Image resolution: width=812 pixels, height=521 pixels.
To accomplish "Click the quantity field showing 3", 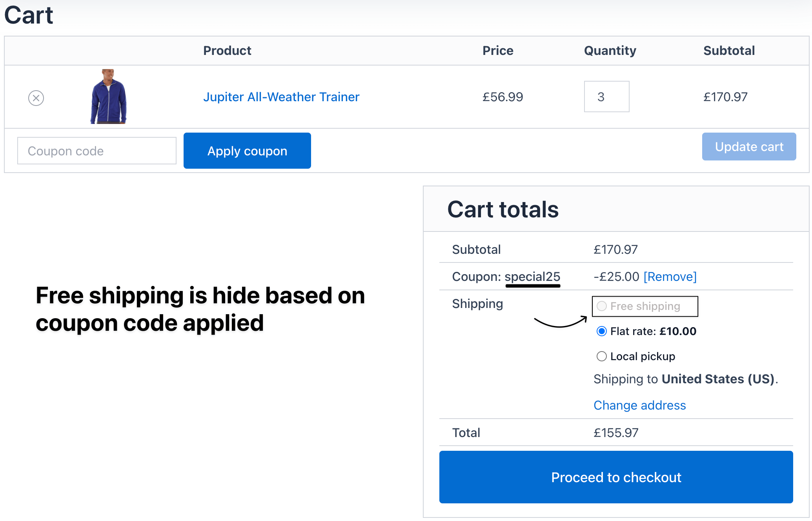I will (606, 97).
